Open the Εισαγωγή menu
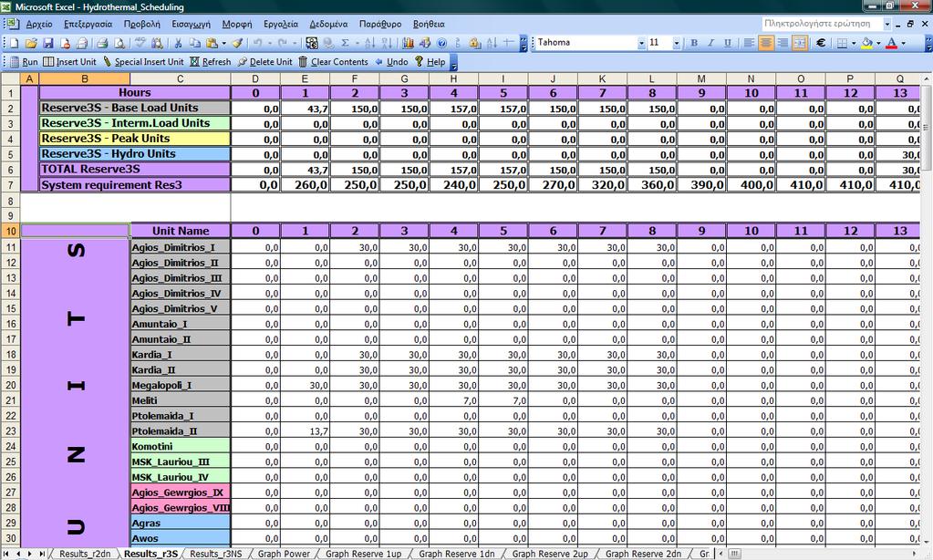 click(191, 25)
